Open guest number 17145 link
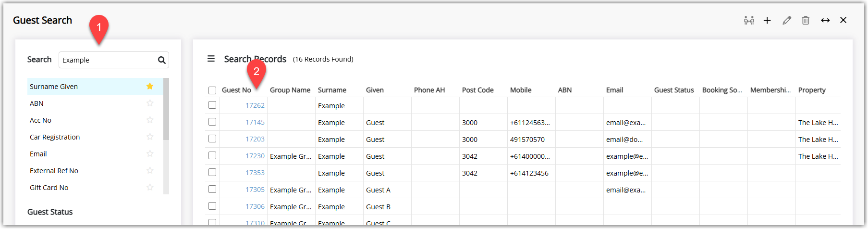 (x=255, y=122)
